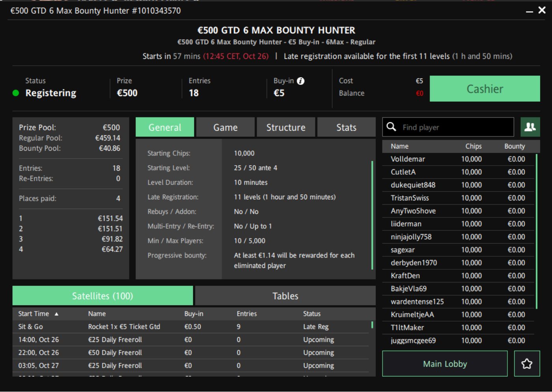Close the tournament lobby window

tap(542, 10)
